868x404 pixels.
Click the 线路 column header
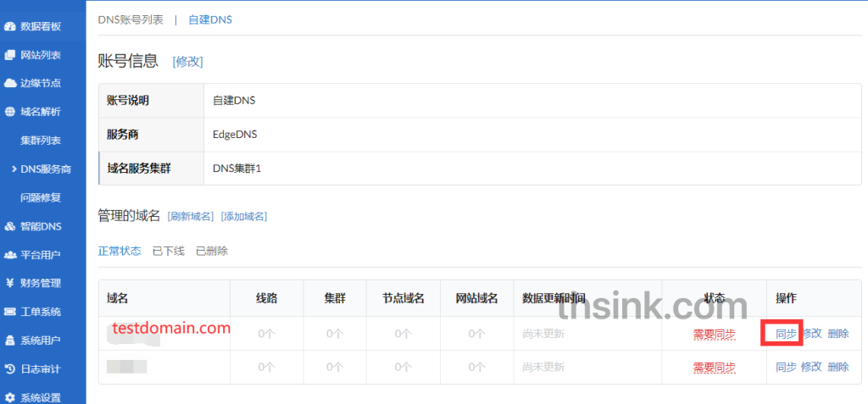[266, 298]
